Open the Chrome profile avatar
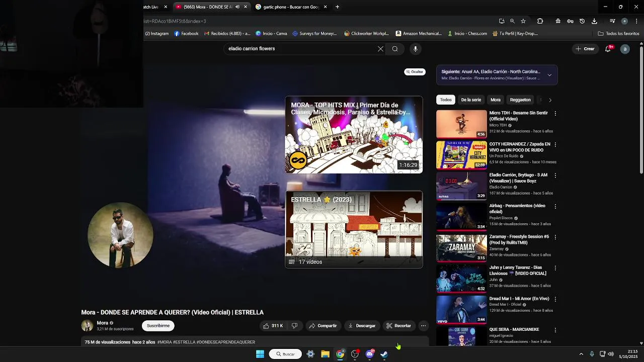 pyautogui.click(x=624, y=21)
